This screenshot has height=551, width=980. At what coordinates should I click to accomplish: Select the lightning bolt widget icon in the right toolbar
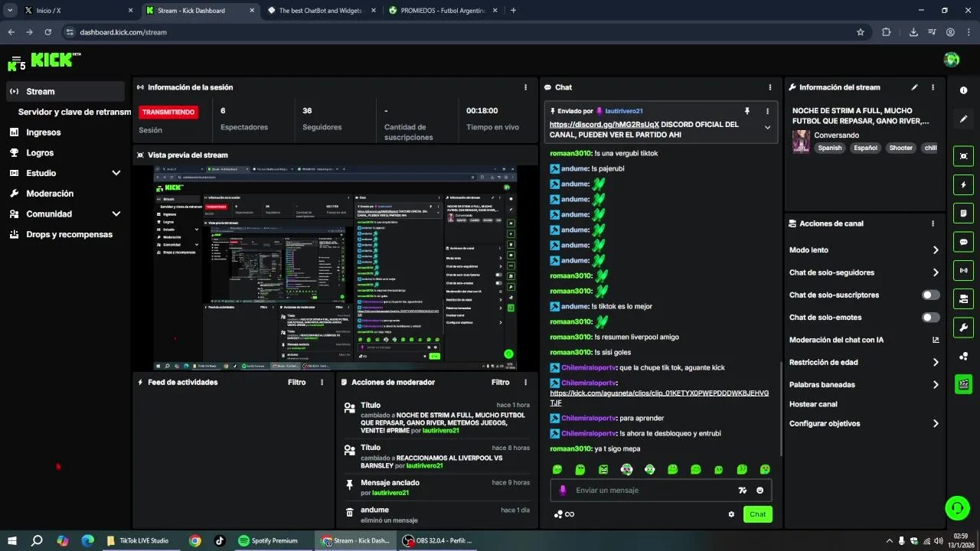pos(963,184)
